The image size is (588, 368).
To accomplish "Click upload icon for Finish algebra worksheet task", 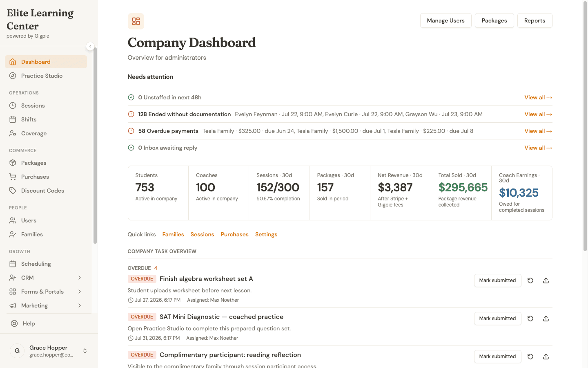I will 546,280.
